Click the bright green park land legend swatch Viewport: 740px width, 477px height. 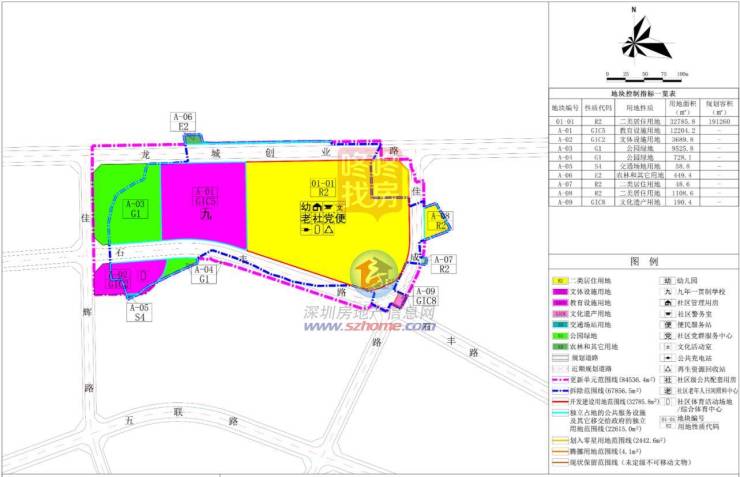click(x=560, y=336)
